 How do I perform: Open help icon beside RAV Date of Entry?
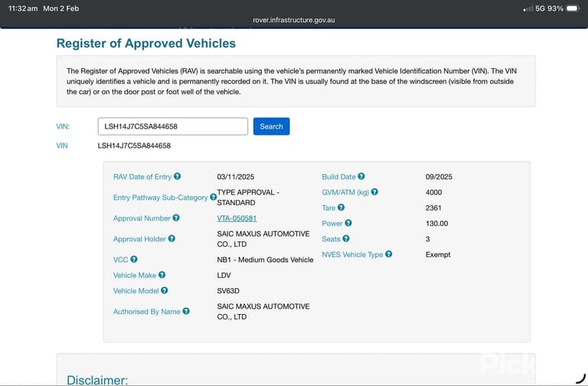pyautogui.click(x=177, y=176)
